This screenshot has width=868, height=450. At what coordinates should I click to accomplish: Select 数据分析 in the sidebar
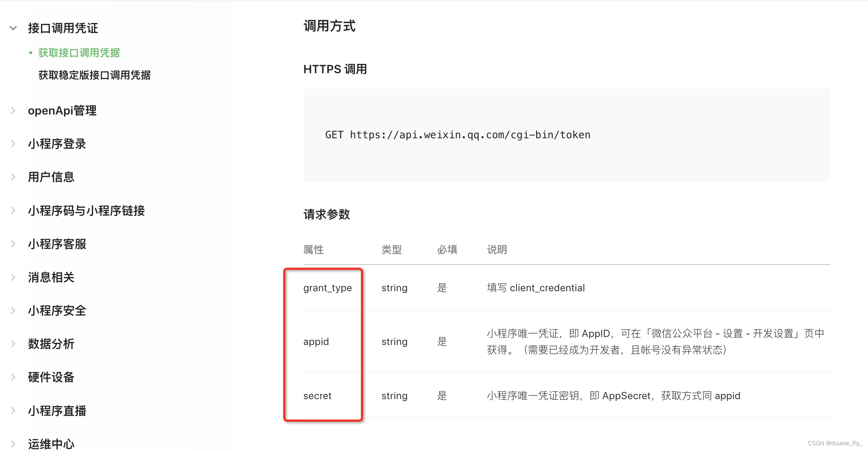51,344
